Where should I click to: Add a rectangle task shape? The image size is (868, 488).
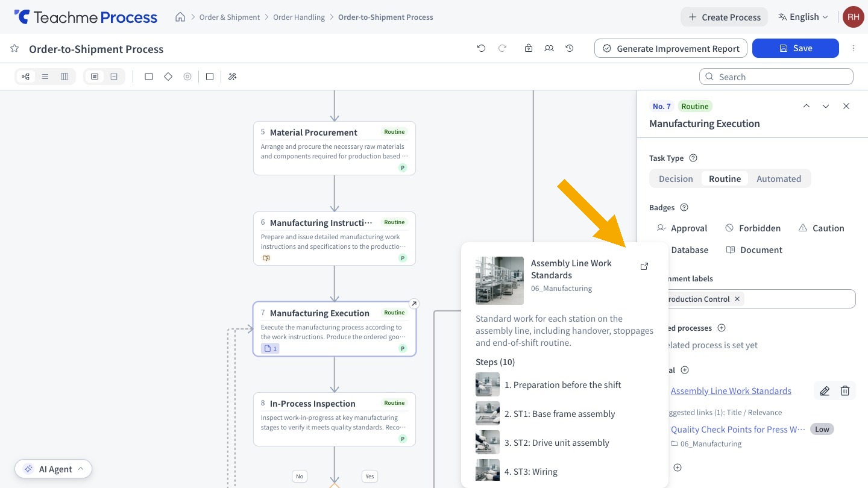[149, 77]
